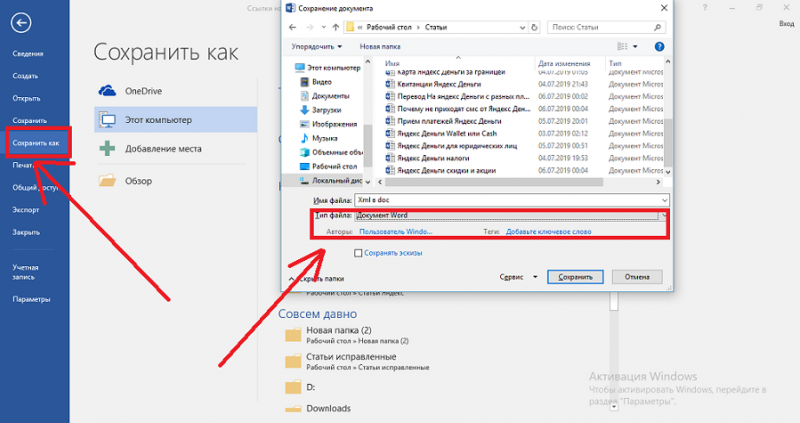Open Создать in backstage menu
800x423 pixels.
tap(25, 76)
